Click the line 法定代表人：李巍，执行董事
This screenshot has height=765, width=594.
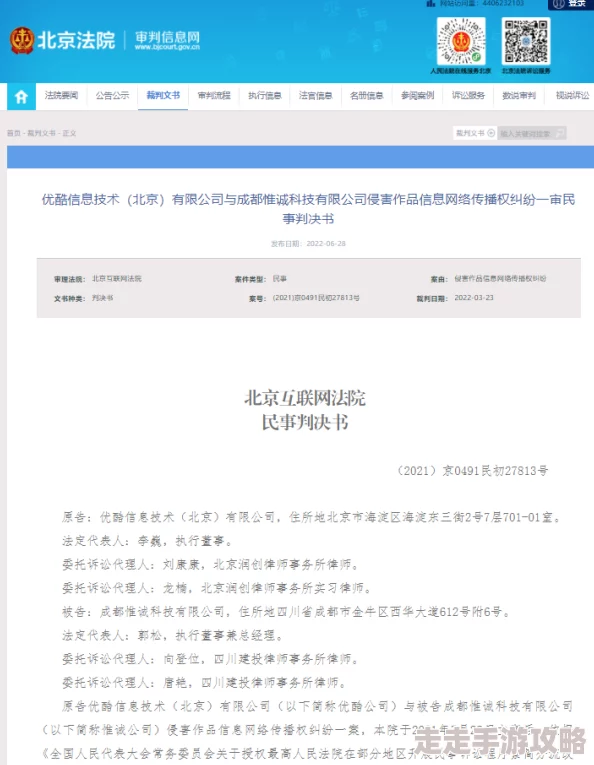click(x=147, y=541)
